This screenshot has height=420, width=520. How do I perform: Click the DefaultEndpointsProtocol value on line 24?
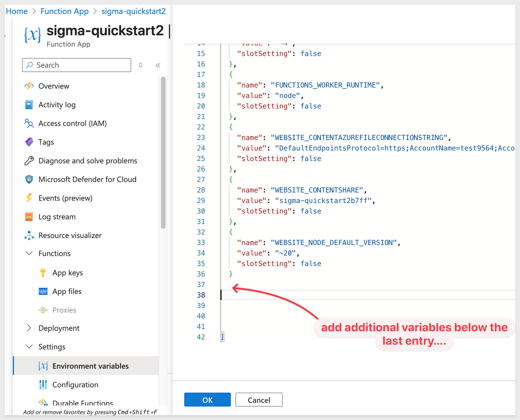(395, 148)
